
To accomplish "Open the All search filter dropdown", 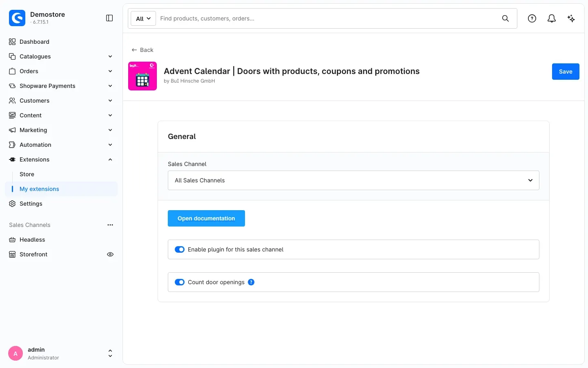I will pyautogui.click(x=143, y=18).
